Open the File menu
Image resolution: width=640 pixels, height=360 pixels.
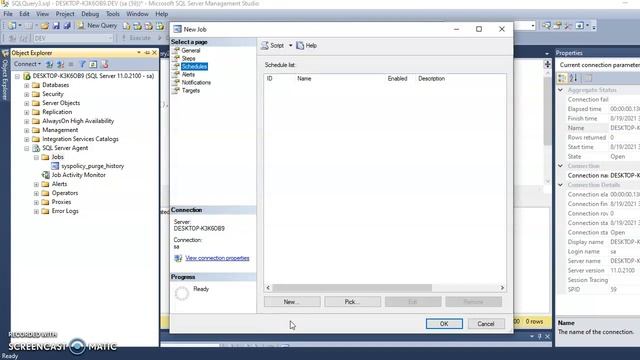pyautogui.click(x=8, y=14)
